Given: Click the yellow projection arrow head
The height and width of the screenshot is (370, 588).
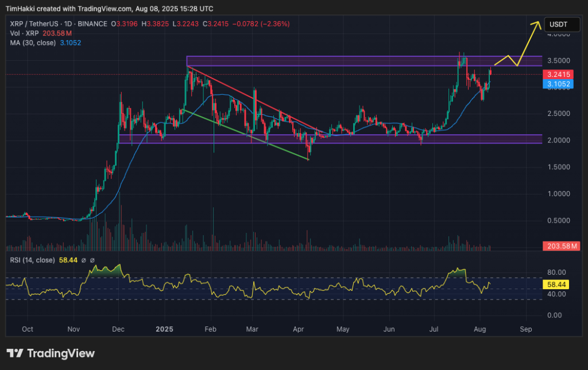Looking at the screenshot, I should 537,23.
